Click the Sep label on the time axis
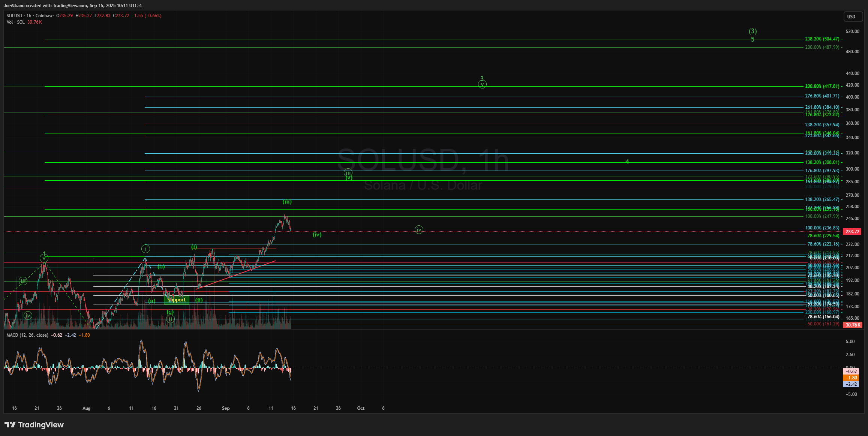The height and width of the screenshot is (436, 868). click(226, 408)
